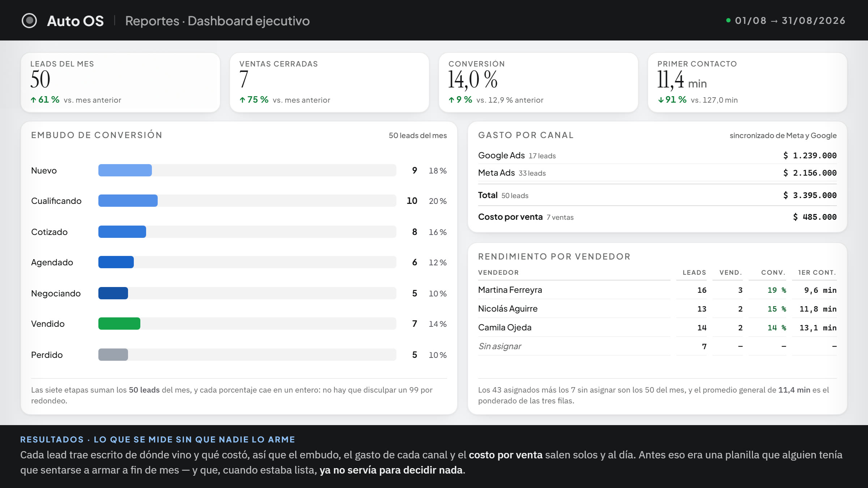Open the Reportes · Dashboard ejecutivo breadcrumb

click(217, 21)
